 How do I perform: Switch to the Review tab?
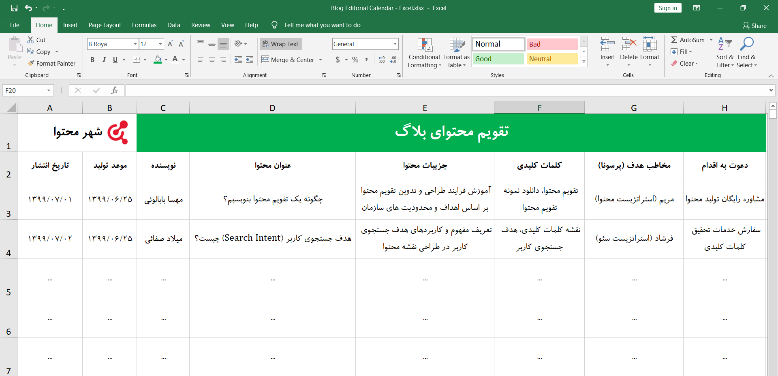click(200, 25)
